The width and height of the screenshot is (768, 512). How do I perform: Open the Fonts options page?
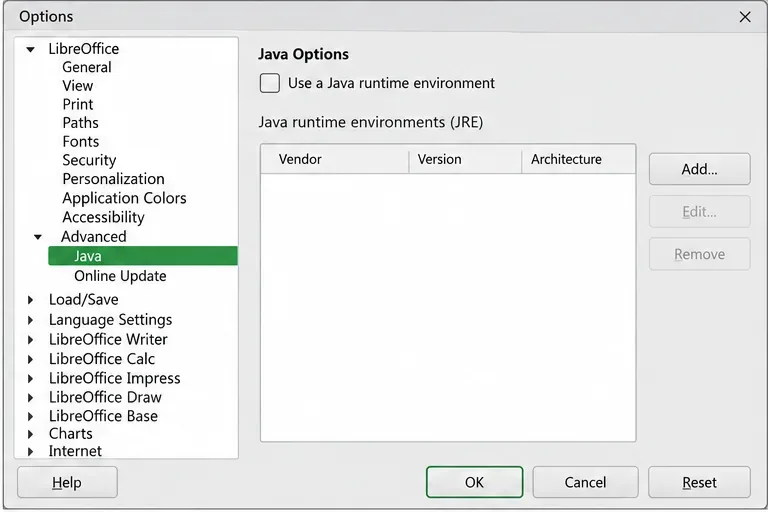81,142
